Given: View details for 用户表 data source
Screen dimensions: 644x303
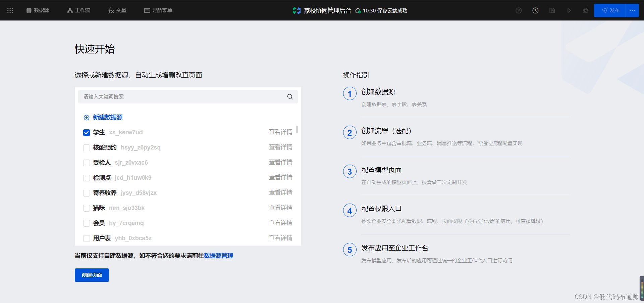Looking at the screenshot, I should pos(280,238).
